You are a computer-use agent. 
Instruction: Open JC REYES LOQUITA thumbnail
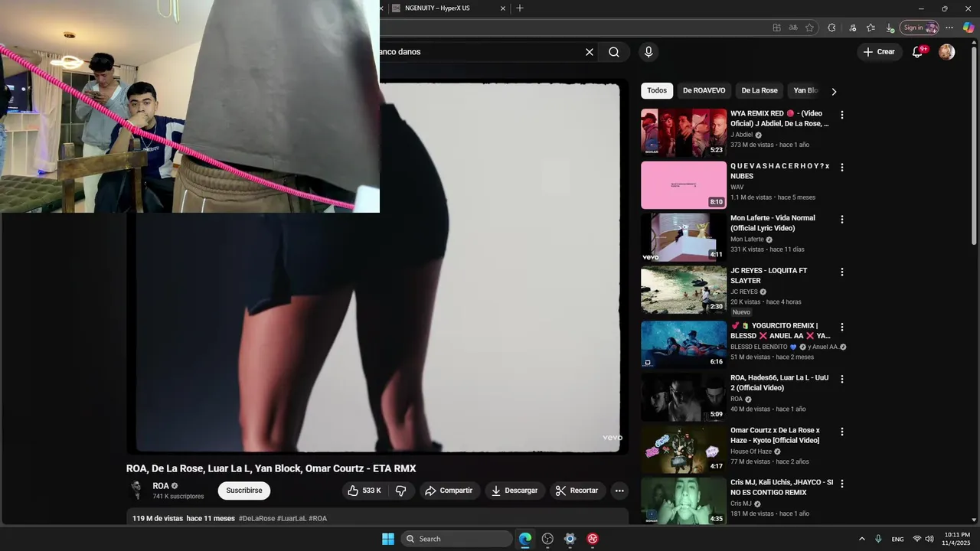click(x=684, y=290)
